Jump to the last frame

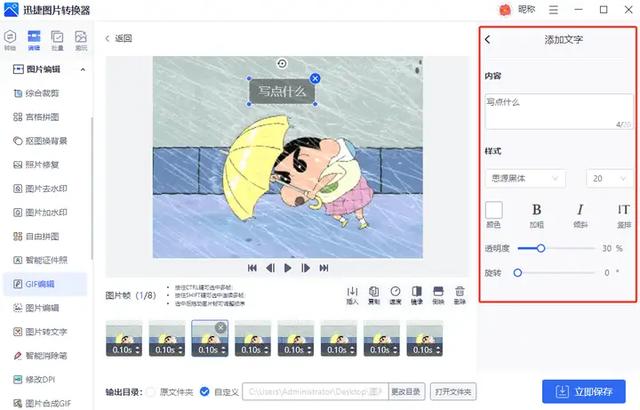point(324,268)
